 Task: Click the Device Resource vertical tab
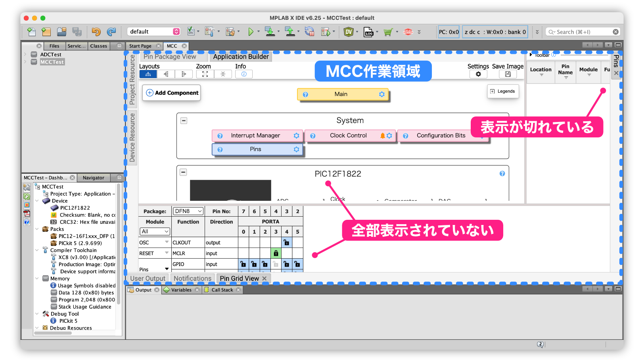[132, 137]
